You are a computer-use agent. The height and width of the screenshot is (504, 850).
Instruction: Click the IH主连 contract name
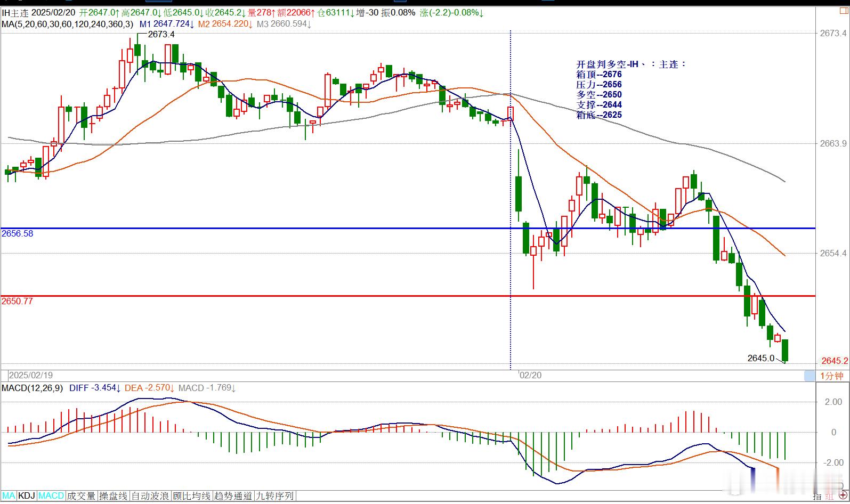tap(15, 13)
